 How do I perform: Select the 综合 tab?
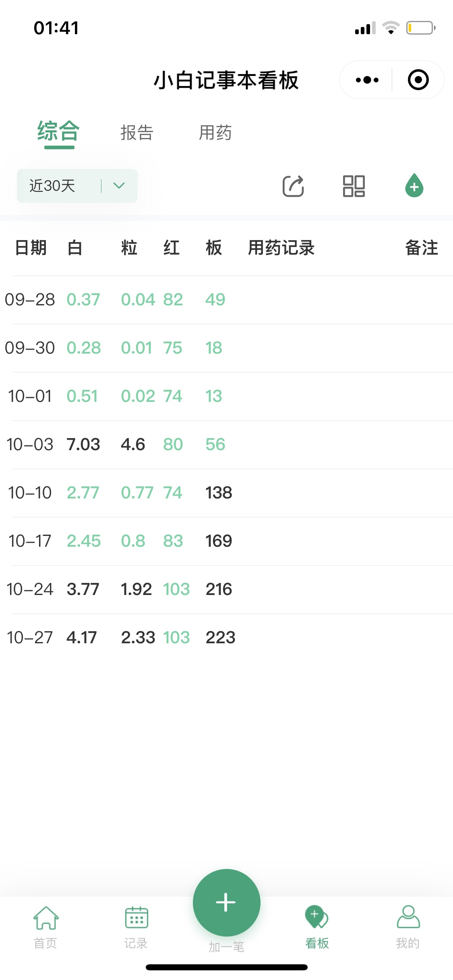(59, 132)
